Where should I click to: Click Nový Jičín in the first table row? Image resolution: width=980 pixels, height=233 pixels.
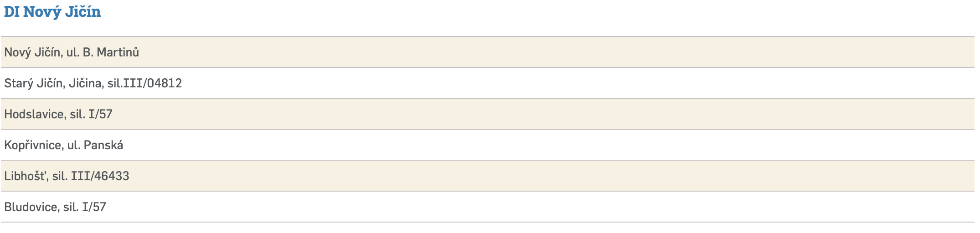[32, 52]
